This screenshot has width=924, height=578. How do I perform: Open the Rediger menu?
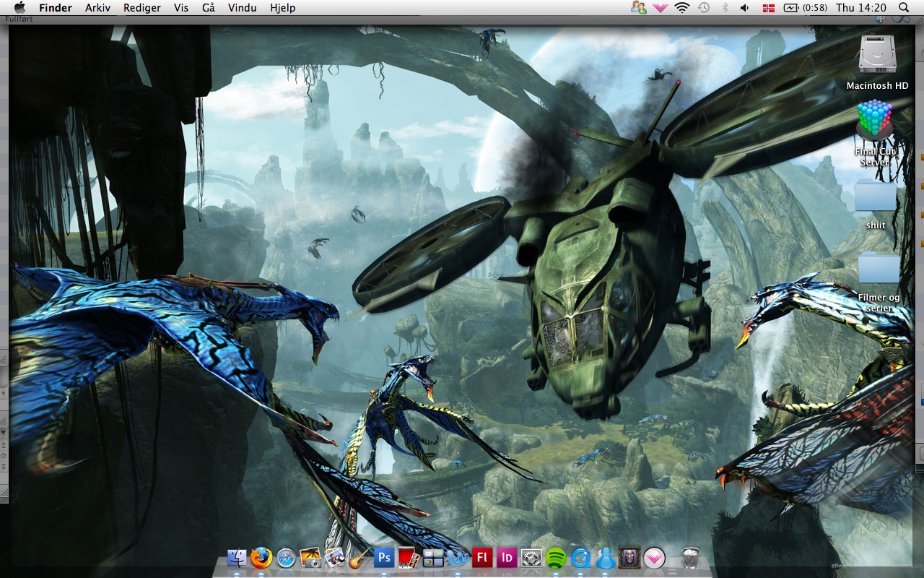(141, 7)
